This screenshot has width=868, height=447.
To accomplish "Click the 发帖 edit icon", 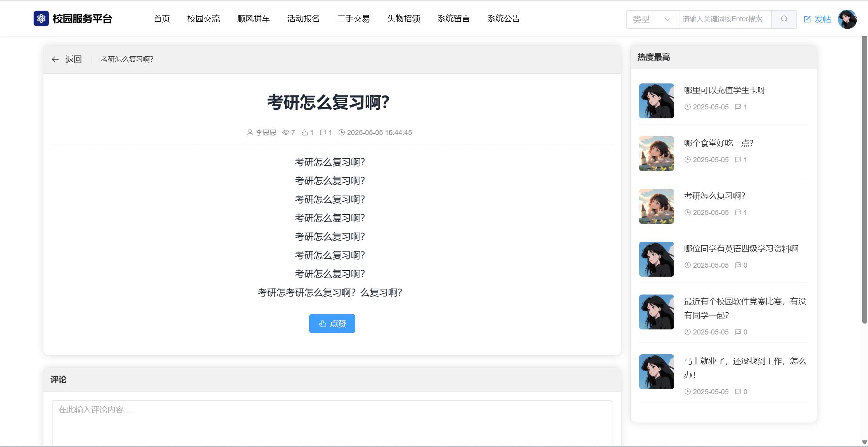I will point(807,19).
